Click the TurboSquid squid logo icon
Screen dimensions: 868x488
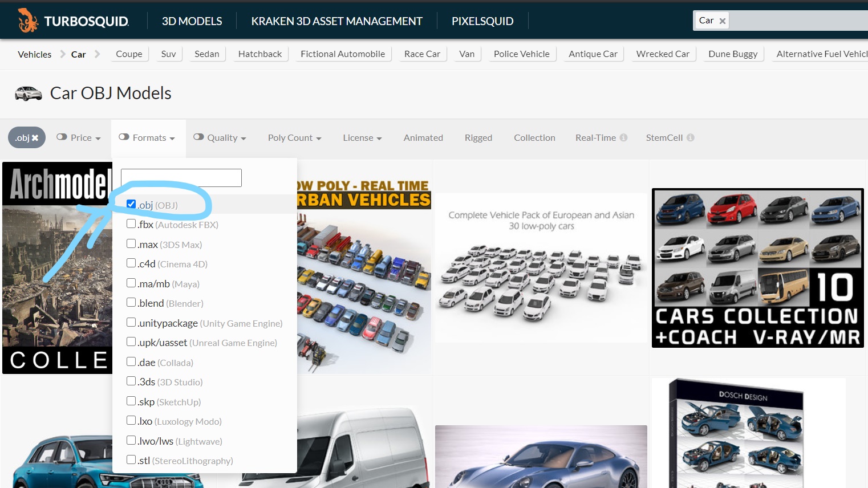tap(27, 21)
